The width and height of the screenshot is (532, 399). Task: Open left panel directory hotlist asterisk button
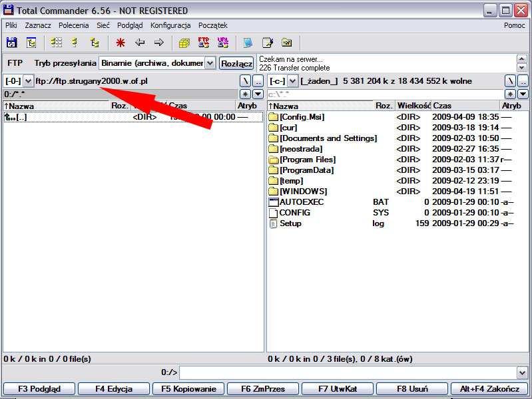pos(245,94)
